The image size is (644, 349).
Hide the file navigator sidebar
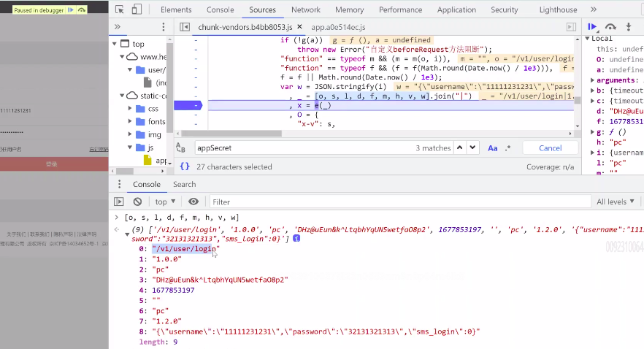[185, 27]
